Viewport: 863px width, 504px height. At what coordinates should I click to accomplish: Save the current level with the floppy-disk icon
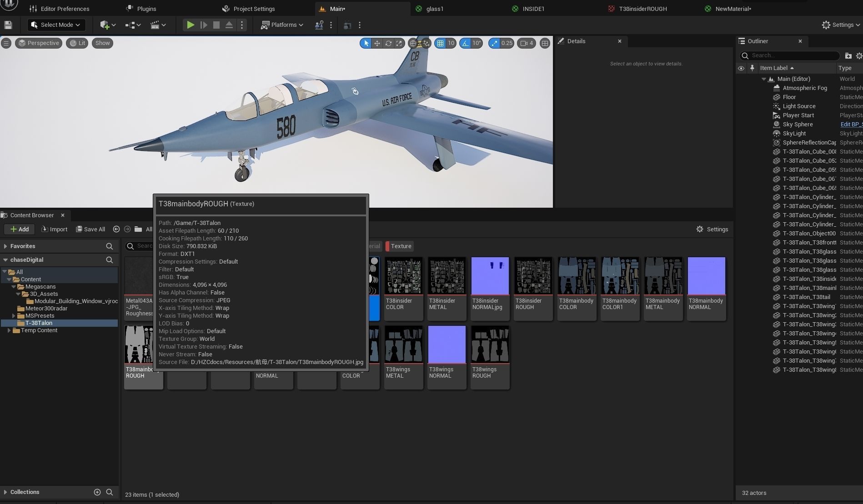(x=8, y=25)
